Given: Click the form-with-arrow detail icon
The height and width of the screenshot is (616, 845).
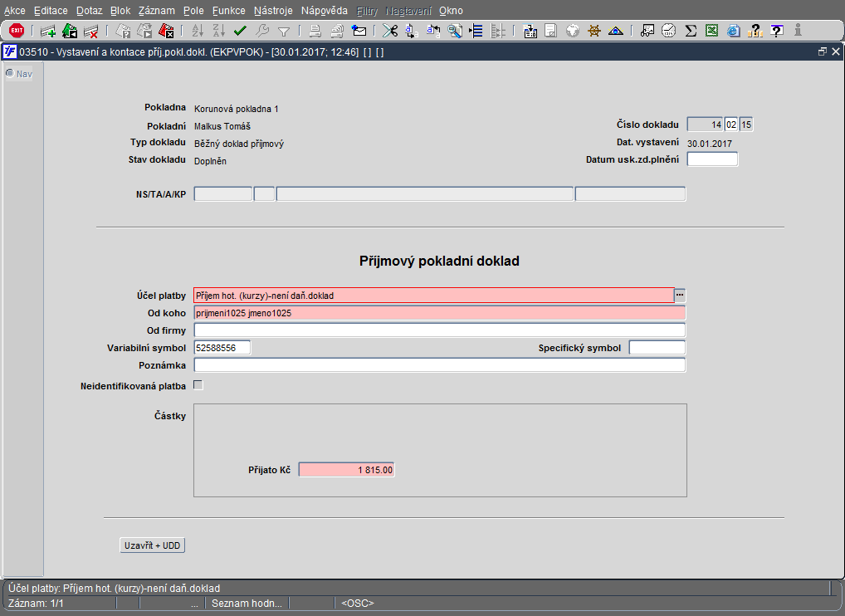Looking at the screenshot, I should pos(530,32).
